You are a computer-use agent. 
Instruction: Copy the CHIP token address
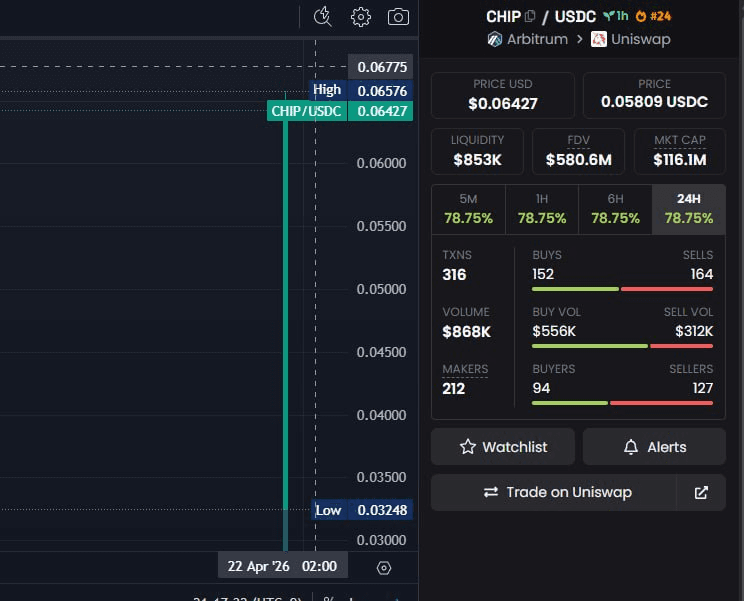(530, 16)
